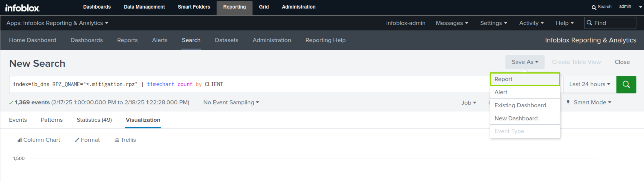The height and width of the screenshot is (182, 644).
Task: Switch to the Statistics (49) tab
Action: (94, 120)
